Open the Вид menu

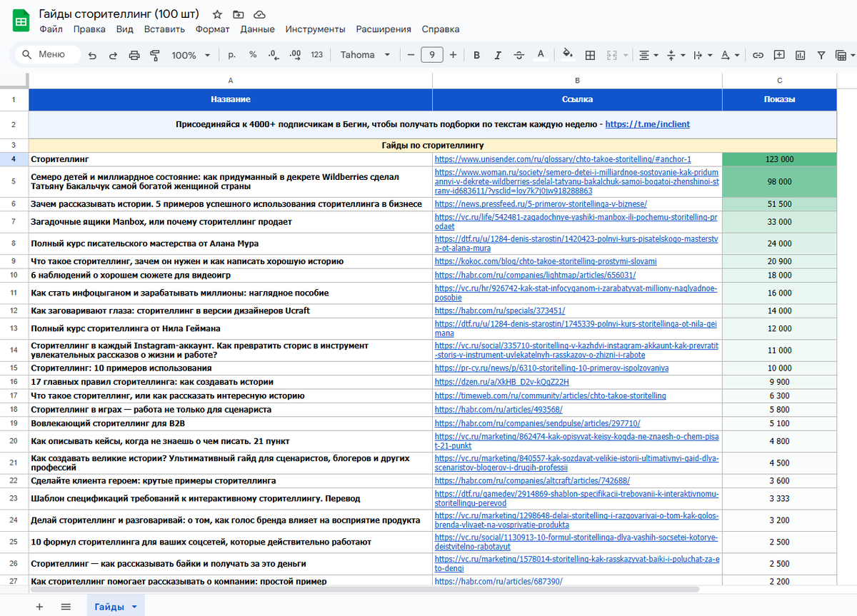click(x=125, y=29)
